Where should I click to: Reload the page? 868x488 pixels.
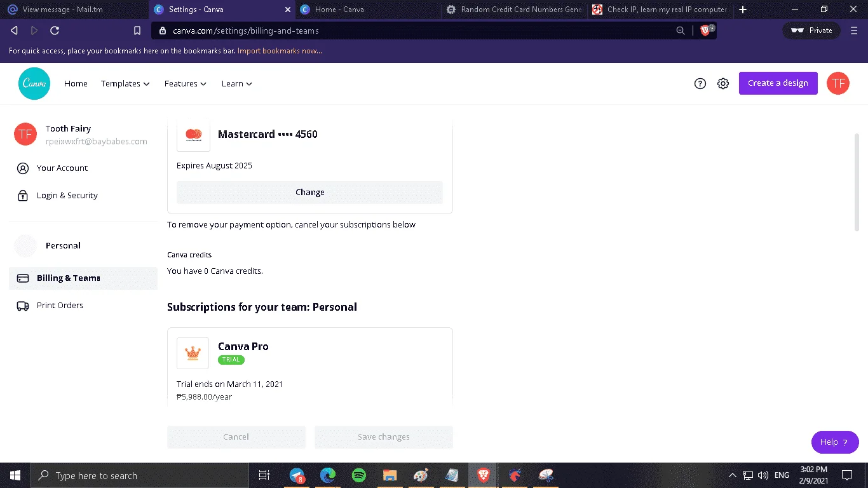55,30
